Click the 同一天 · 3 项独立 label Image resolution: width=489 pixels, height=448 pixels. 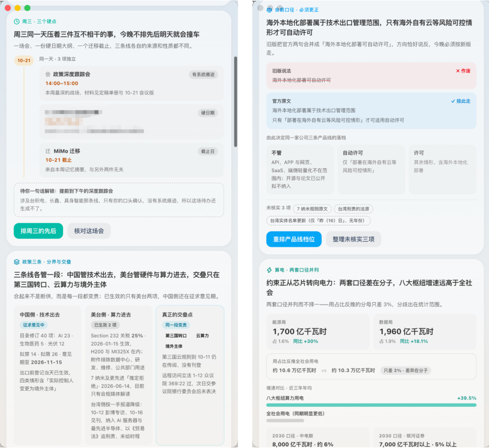(58, 59)
